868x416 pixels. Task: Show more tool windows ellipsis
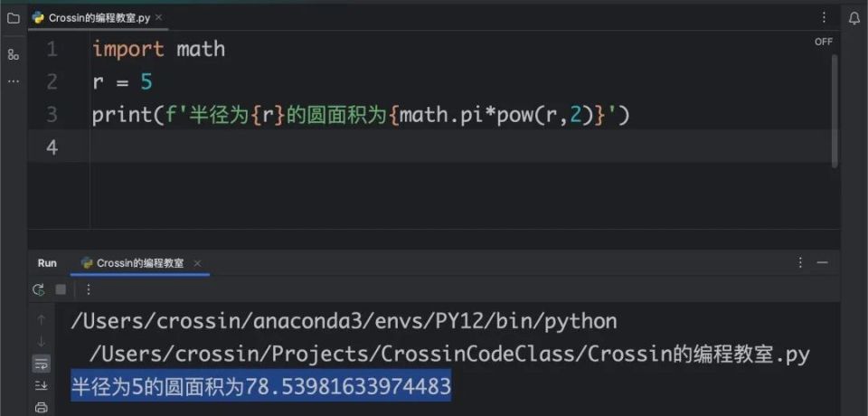(14, 81)
